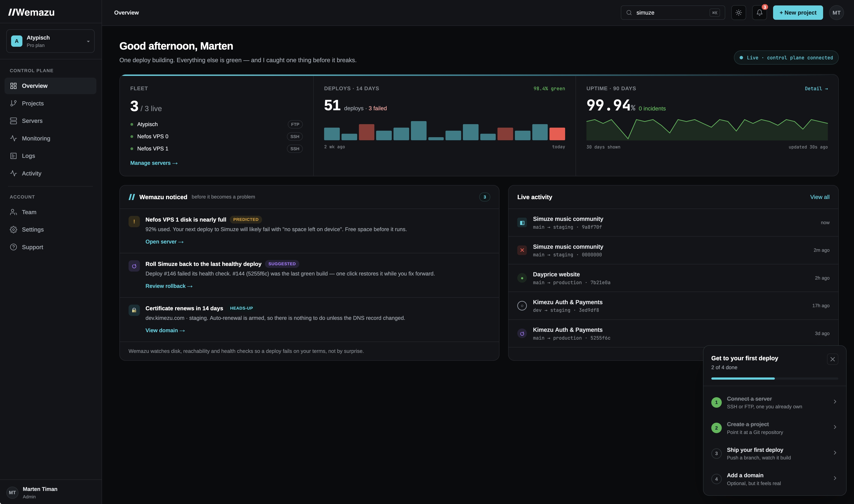Click the bright red today bar in deploys chart
The width and height of the screenshot is (854, 504).
[557, 134]
